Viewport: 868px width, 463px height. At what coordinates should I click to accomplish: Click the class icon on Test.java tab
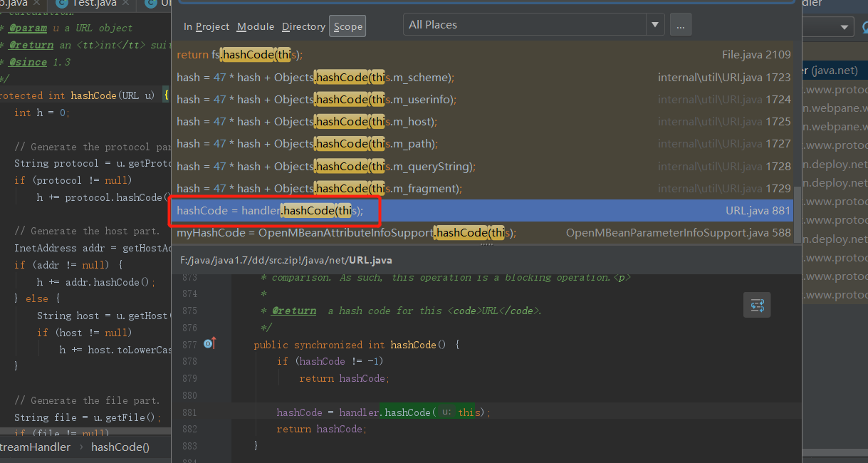(61, 4)
